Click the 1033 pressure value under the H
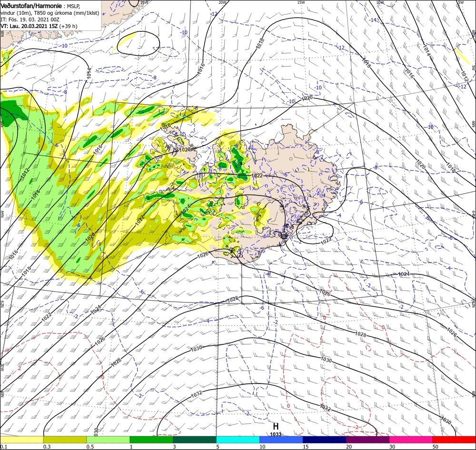476x450 pixels. 276,434
